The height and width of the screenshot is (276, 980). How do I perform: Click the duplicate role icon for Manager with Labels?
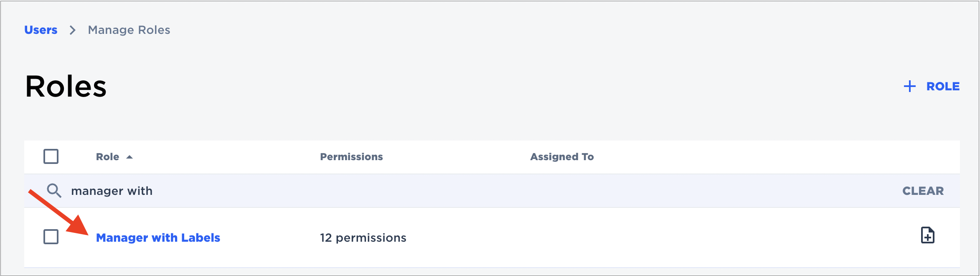pos(927,235)
